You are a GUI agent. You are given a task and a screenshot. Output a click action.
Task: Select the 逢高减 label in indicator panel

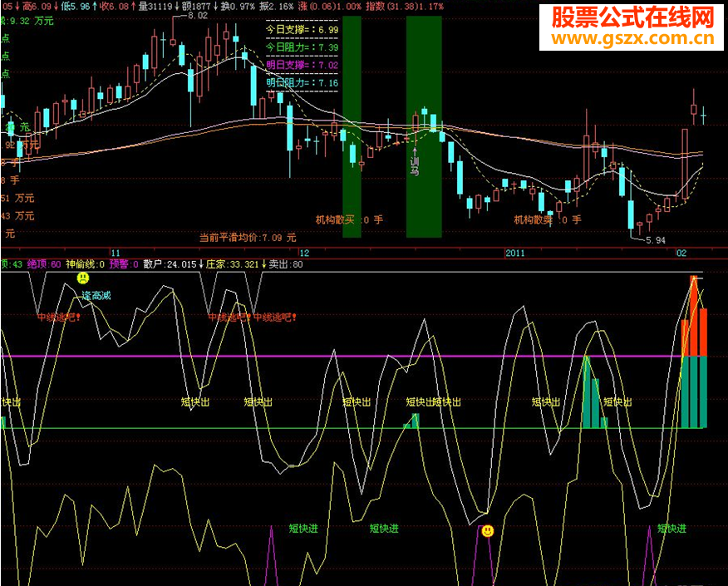click(x=96, y=295)
